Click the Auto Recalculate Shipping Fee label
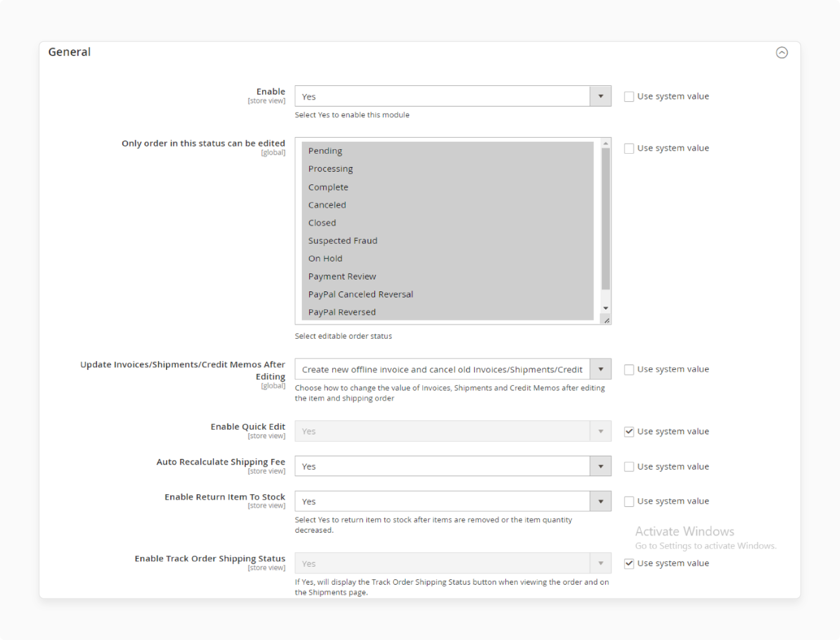The height and width of the screenshot is (640, 840). (221, 462)
